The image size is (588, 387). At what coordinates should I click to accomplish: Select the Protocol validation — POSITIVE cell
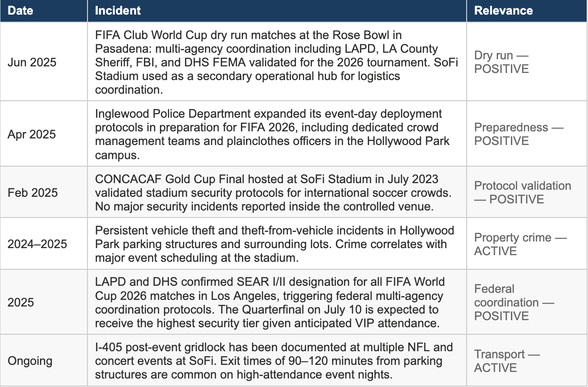[x=523, y=193]
